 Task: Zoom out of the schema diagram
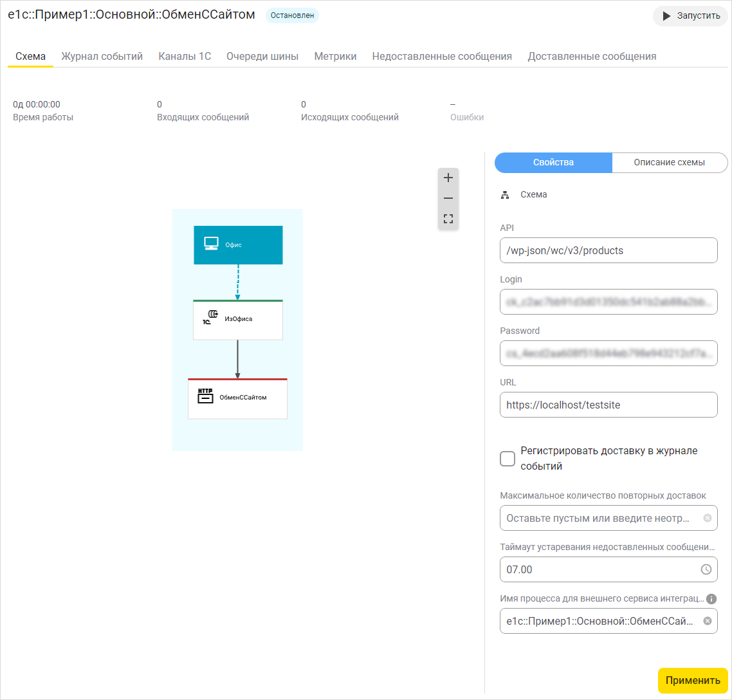448,199
